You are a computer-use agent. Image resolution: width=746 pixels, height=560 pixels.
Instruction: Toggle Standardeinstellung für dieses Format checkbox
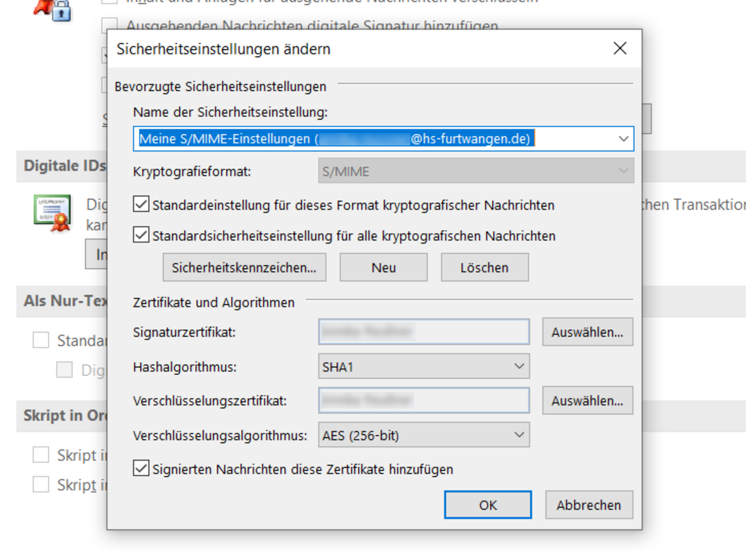[141, 205]
